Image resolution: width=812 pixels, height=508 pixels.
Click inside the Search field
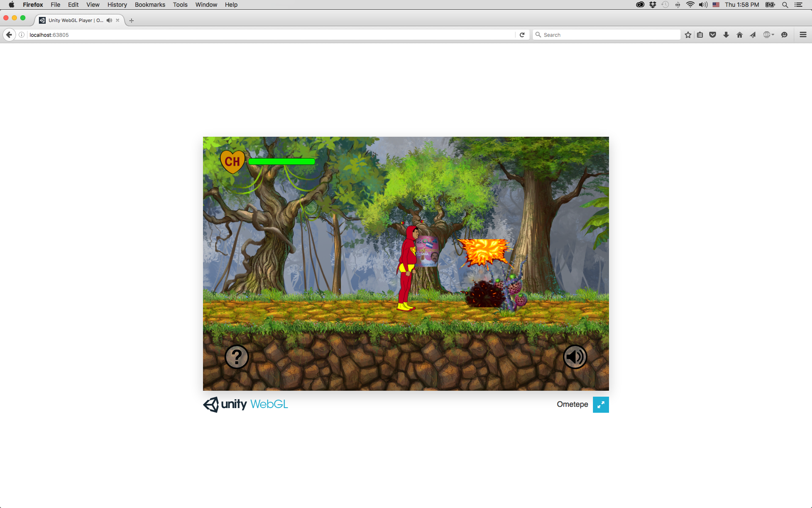[x=592, y=35]
